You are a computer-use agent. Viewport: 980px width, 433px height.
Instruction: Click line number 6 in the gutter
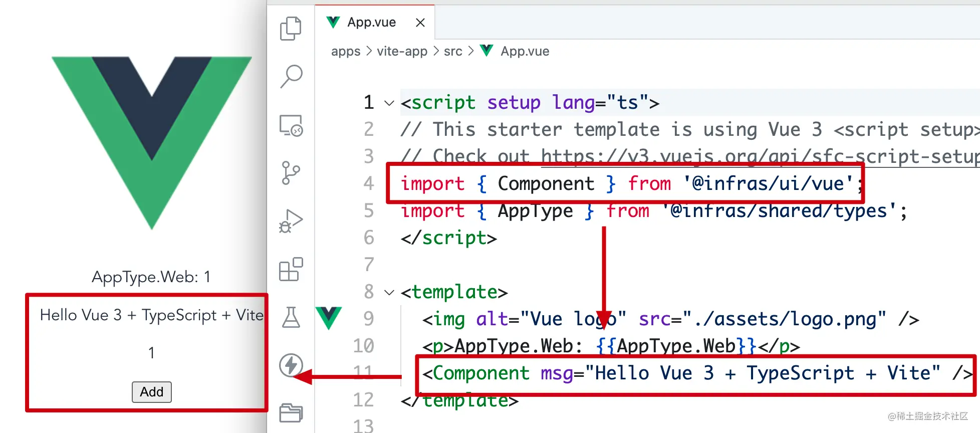[x=369, y=238]
